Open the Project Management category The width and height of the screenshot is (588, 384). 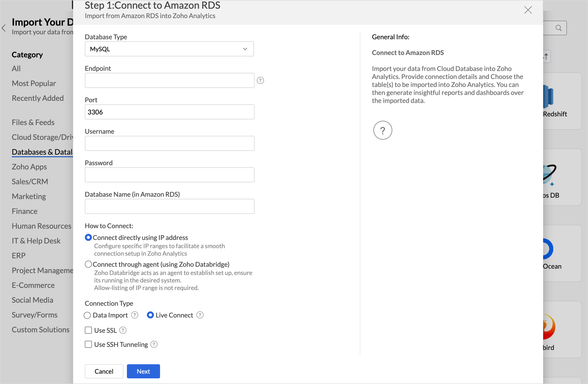(43, 270)
